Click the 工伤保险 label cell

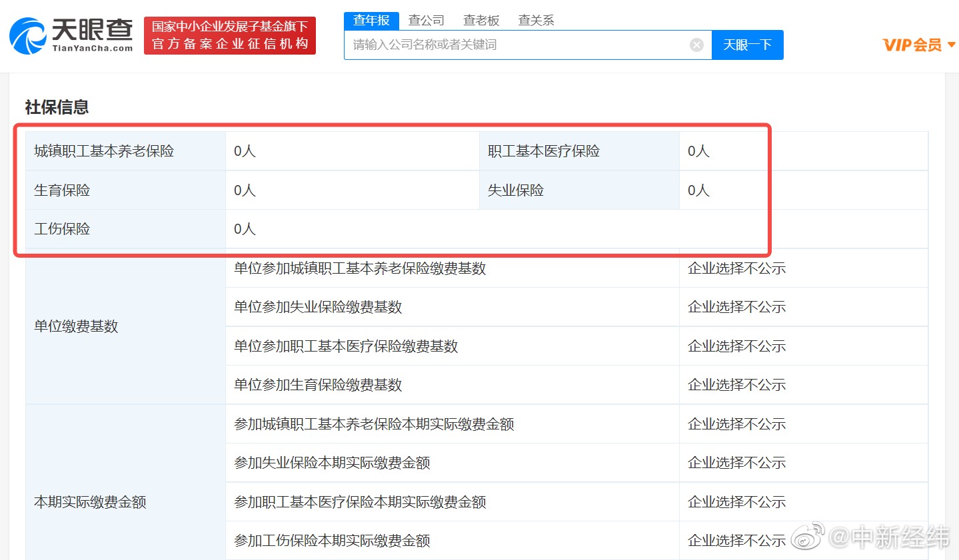pos(62,229)
